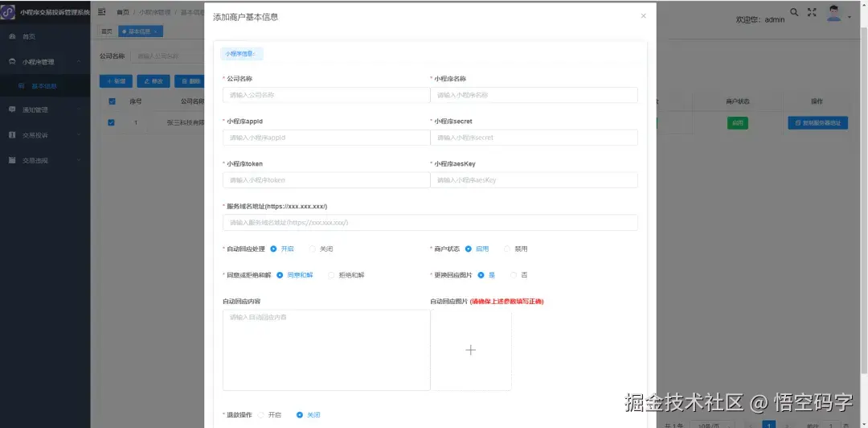Toggle the sidebar collapse hamburger icon
The height and width of the screenshot is (428, 868).
pyautogui.click(x=102, y=11)
